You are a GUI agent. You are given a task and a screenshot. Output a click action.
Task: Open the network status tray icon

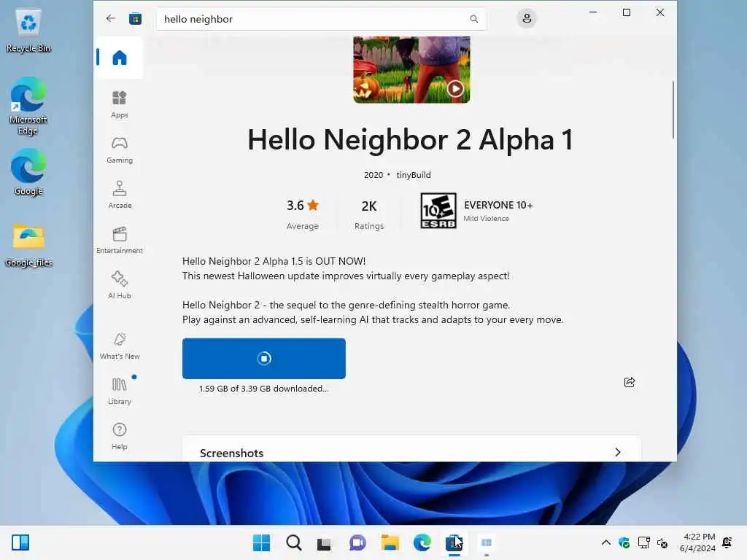pyautogui.click(x=643, y=542)
